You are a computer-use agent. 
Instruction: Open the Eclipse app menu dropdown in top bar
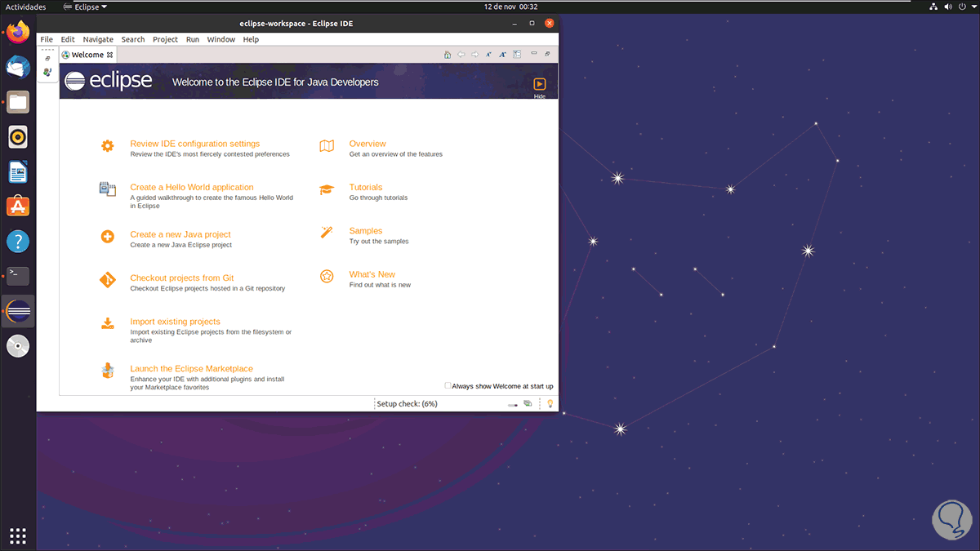(85, 7)
